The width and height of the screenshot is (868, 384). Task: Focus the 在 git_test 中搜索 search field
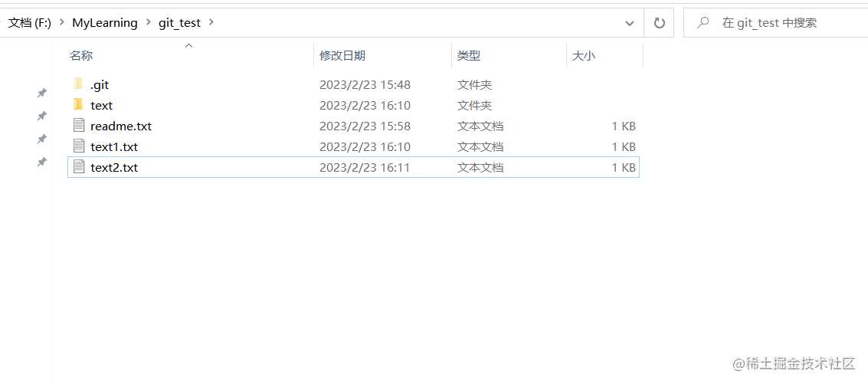coord(775,23)
